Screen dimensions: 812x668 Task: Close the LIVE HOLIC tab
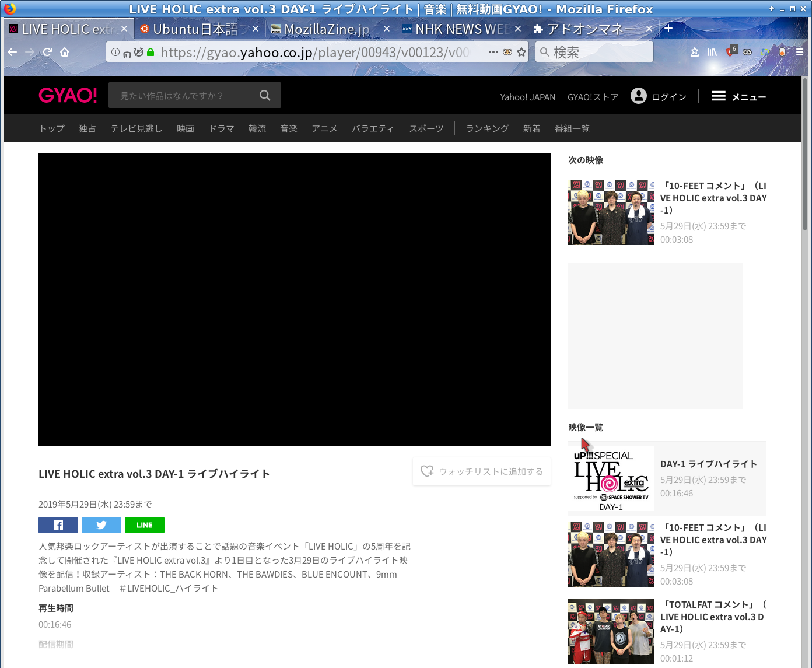[x=124, y=29]
